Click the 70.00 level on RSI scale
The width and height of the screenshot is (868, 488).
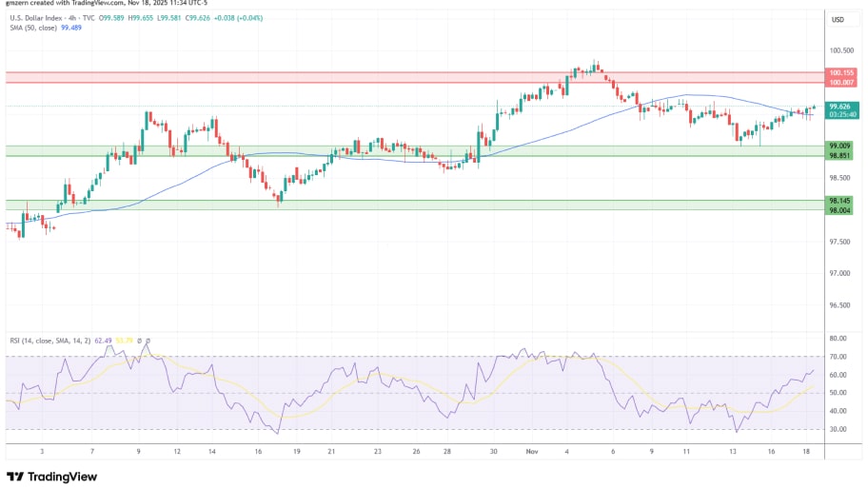(x=838, y=357)
